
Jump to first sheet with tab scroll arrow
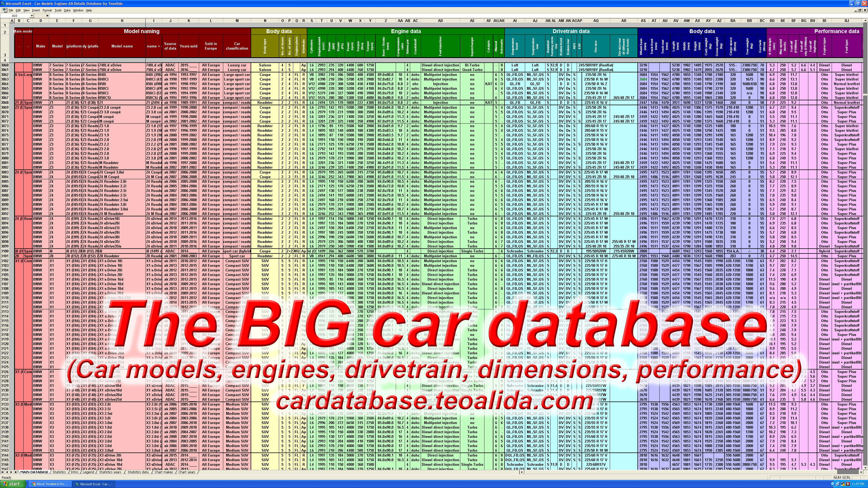[x=3, y=472]
